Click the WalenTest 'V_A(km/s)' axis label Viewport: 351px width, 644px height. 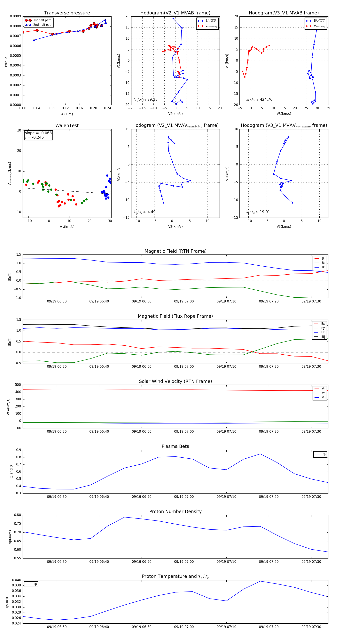pyautogui.click(x=67, y=227)
